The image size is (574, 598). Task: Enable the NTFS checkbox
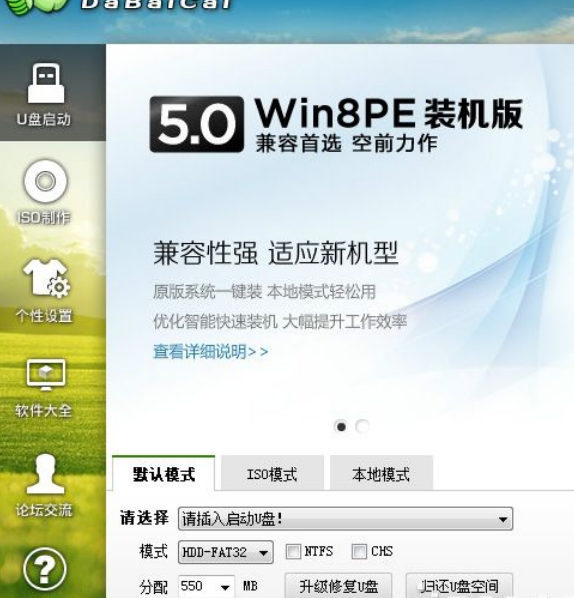pos(293,551)
